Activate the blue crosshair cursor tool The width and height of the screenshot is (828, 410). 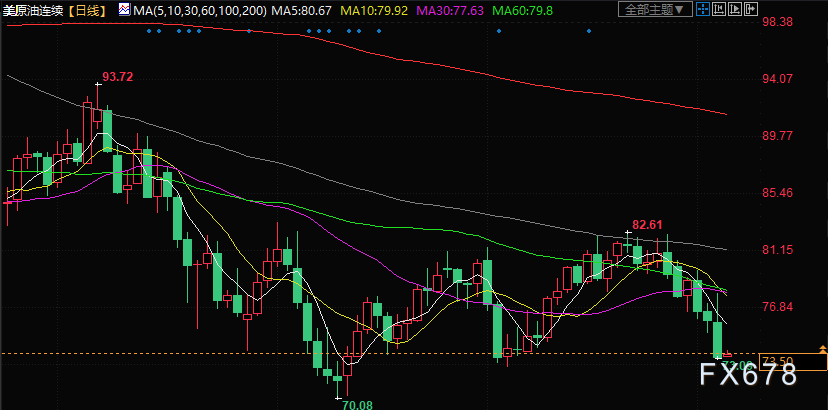click(x=703, y=9)
